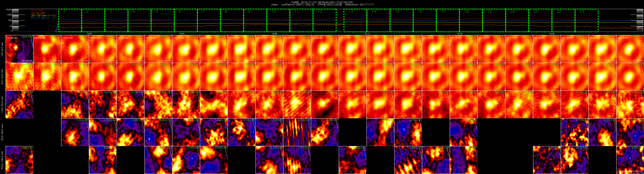Open the 3-6 keV image starting 09:58:40
The height and width of the screenshot is (174, 644).
click(19, 49)
